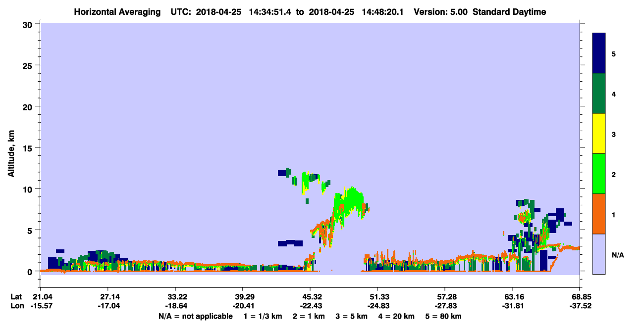
Task: Click the 'Lat' row label
Action: tap(16, 297)
